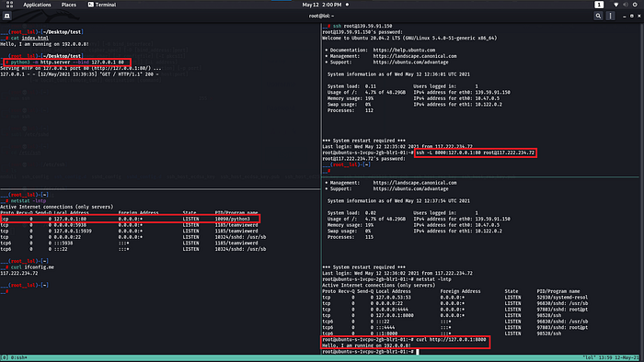Click the "lol" 13:59 tmux status text
The width and height of the screenshot is (644, 362).
point(611,357)
